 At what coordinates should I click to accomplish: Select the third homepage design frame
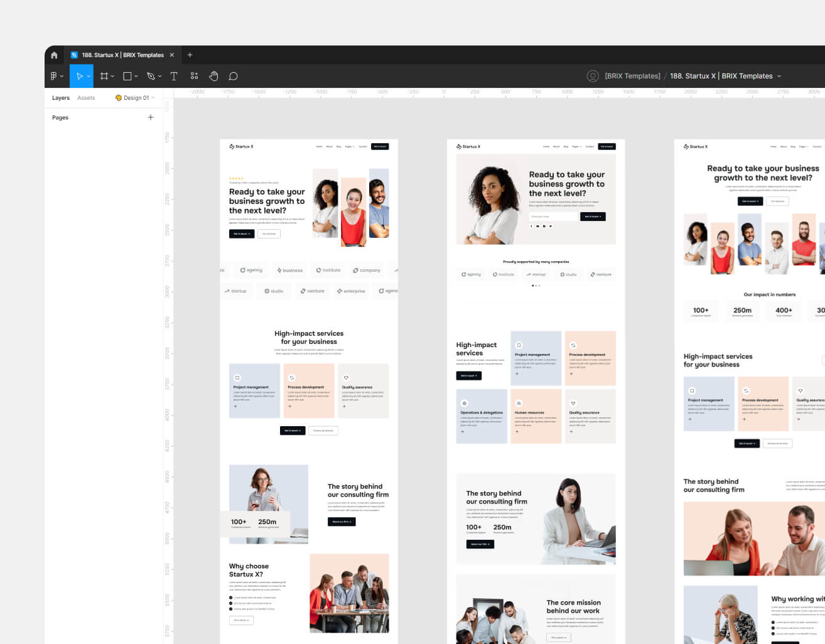[750, 391]
